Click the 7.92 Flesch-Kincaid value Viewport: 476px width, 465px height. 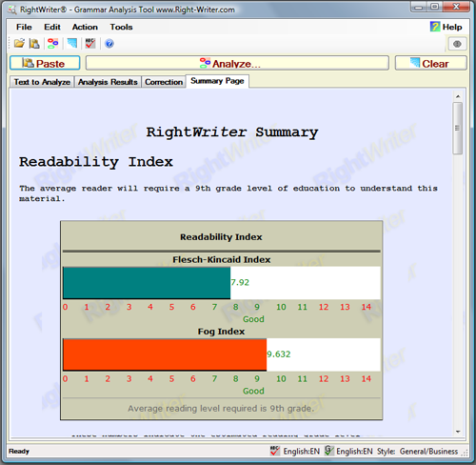(240, 282)
